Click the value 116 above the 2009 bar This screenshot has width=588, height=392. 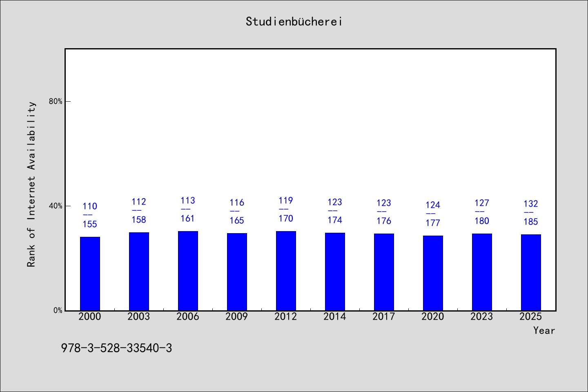coord(237,203)
